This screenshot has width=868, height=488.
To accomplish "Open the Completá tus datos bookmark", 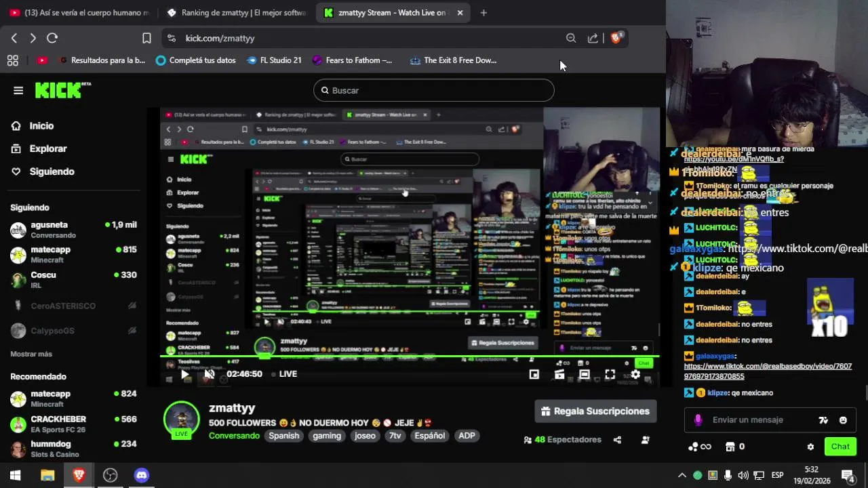I will click(x=195, y=60).
